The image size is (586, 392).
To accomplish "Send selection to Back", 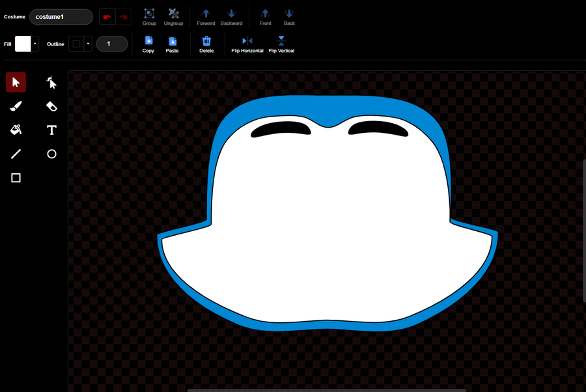I will (x=289, y=17).
